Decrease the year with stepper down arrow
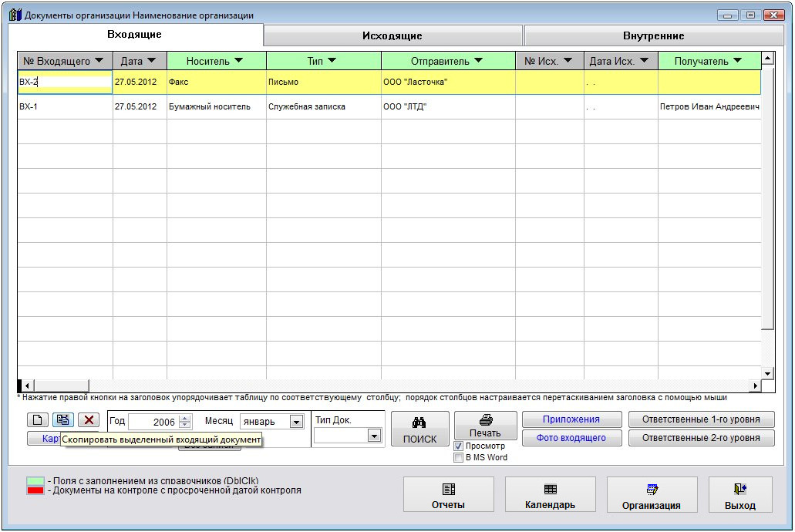This screenshot has height=532, width=795. [x=185, y=425]
